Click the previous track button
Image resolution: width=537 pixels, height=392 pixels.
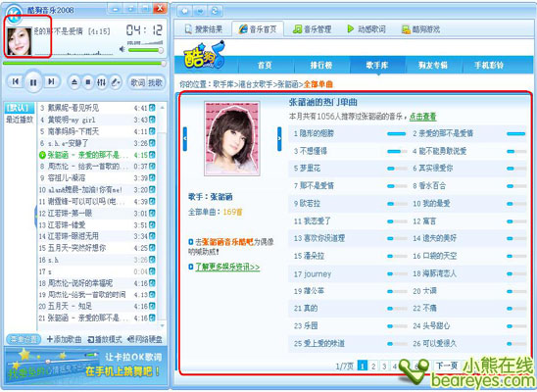[15, 81]
